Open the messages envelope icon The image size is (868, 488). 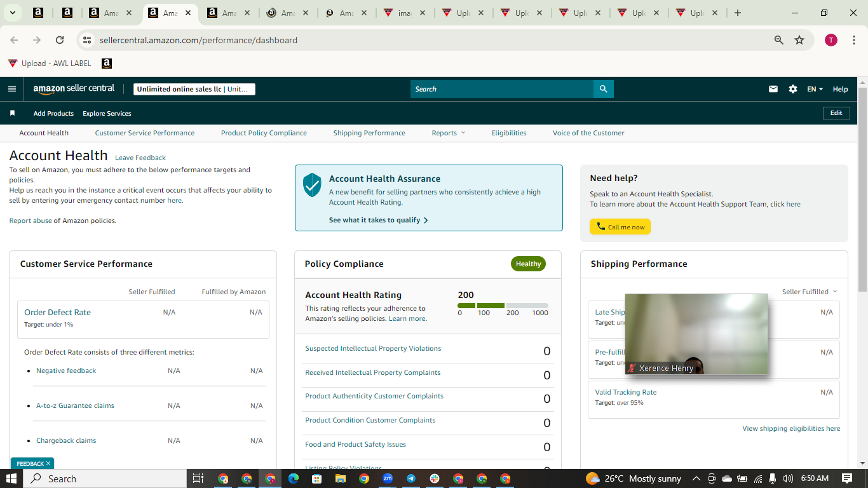click(x=773, y=89)
